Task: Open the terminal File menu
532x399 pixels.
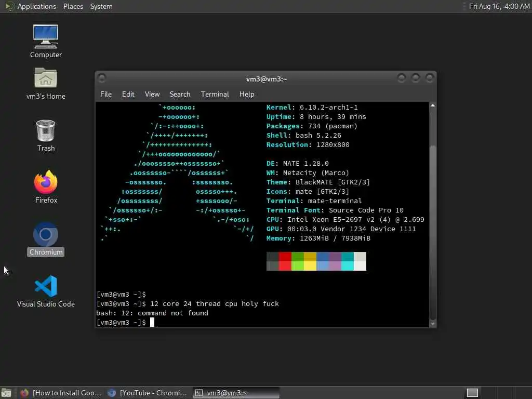Action: click(106, 95)
